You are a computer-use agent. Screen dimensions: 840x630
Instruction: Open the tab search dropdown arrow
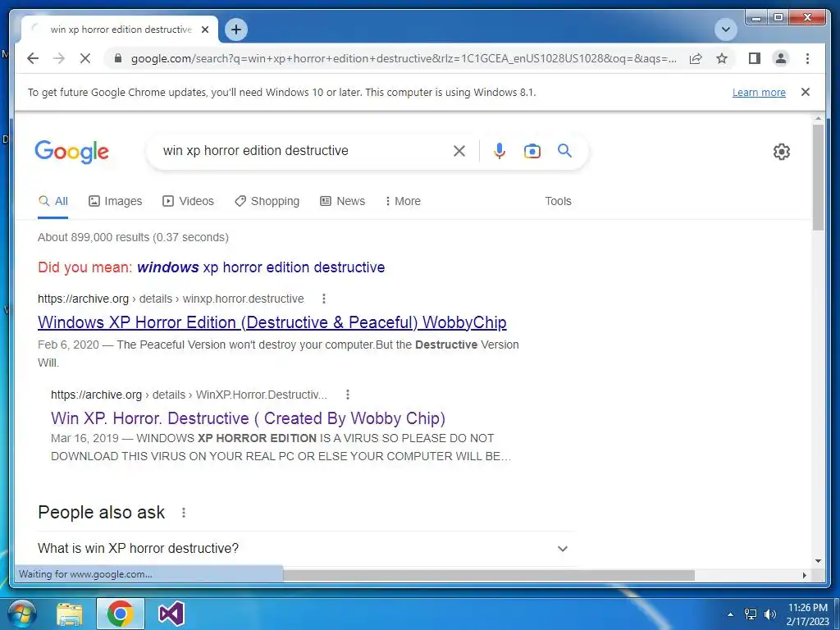[726, 30]
